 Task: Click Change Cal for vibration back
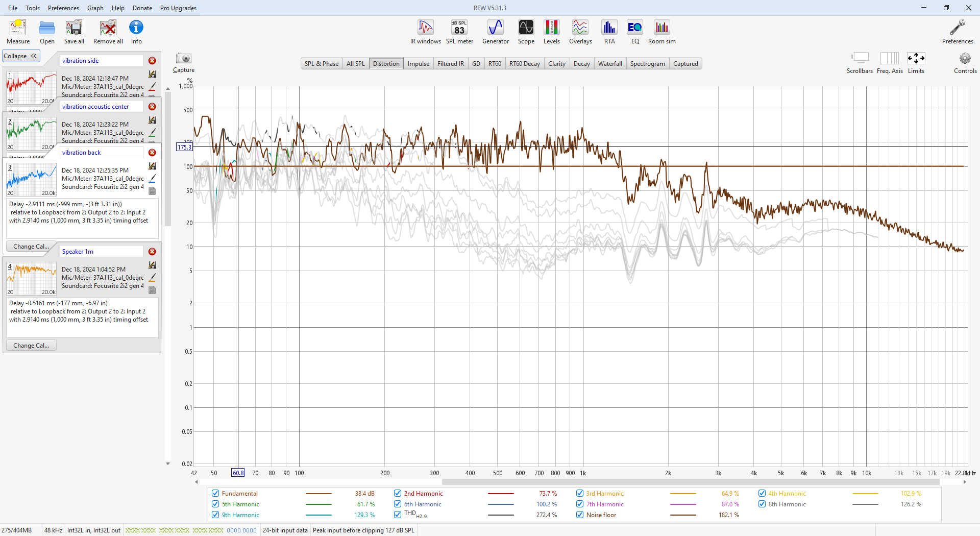31,247
